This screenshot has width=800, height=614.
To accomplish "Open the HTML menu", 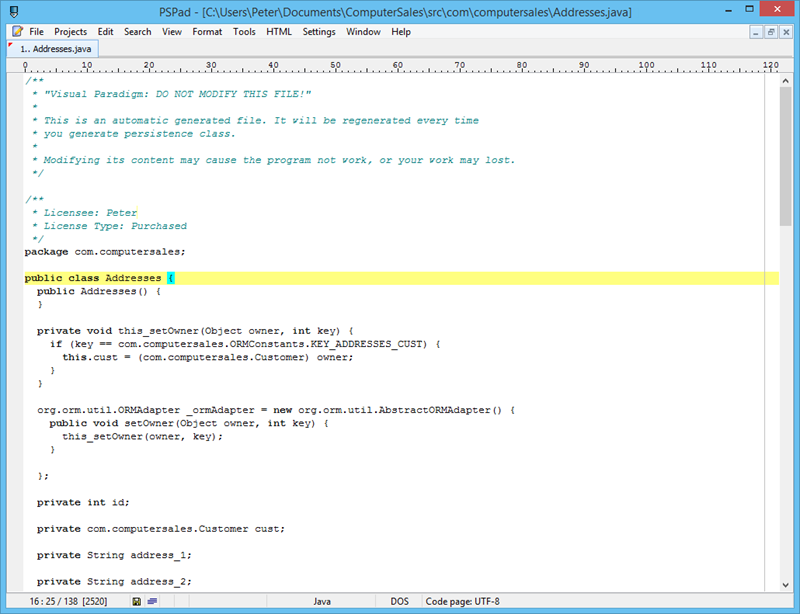I will (279, 32).
